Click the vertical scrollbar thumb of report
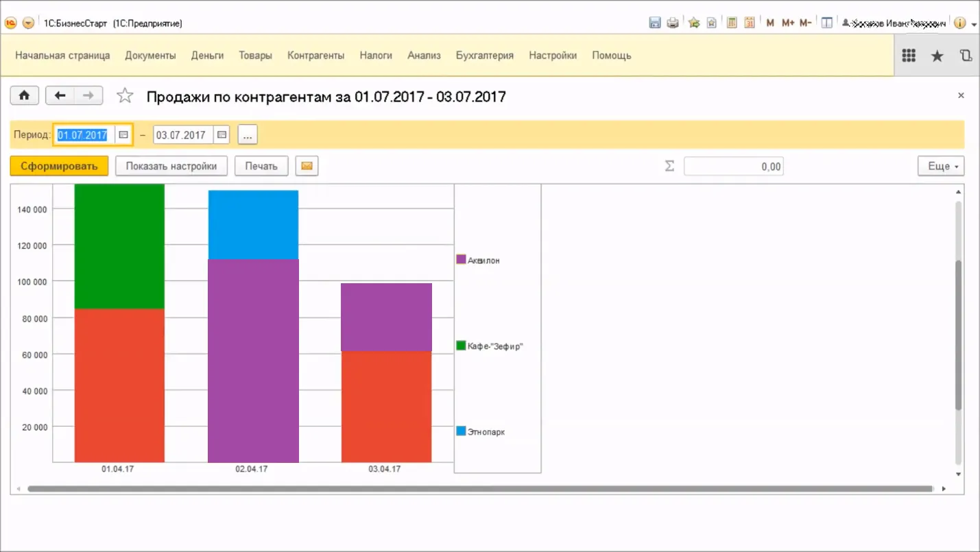The height and width of the screenshot is (552, 980). click(x=958, y=335)
